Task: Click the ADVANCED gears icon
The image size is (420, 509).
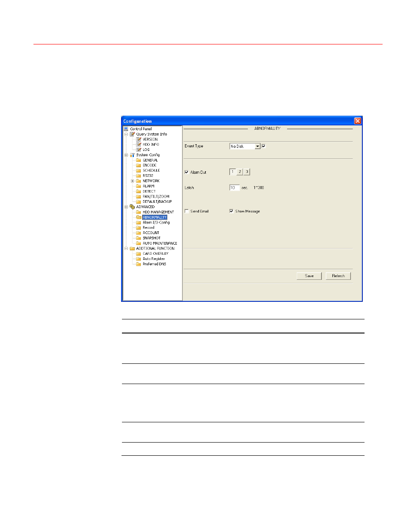Action: pyautogui.click(x=132, y=207)
